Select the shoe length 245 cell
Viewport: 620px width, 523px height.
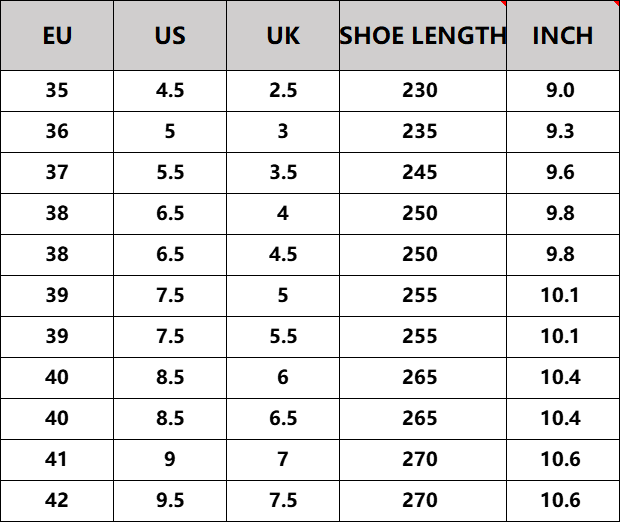point(420,173)
